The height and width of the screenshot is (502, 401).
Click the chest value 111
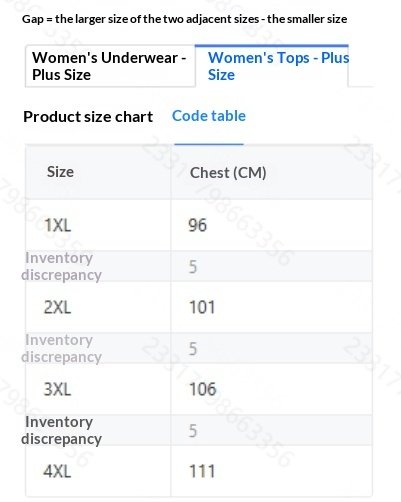click(202, 471)
